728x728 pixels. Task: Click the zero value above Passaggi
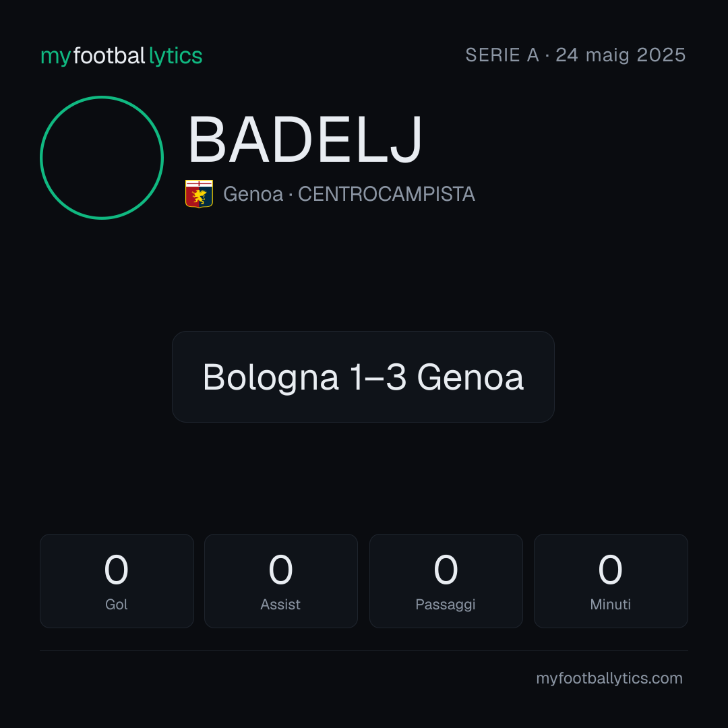(x=446, y=570)
